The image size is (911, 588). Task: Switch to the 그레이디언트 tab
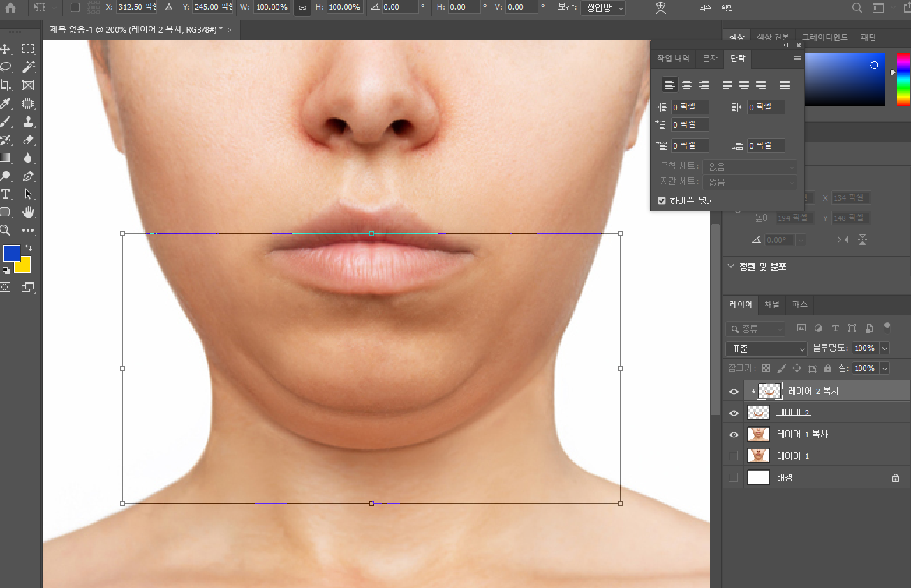pyautogui.click(x=824, y=37)
